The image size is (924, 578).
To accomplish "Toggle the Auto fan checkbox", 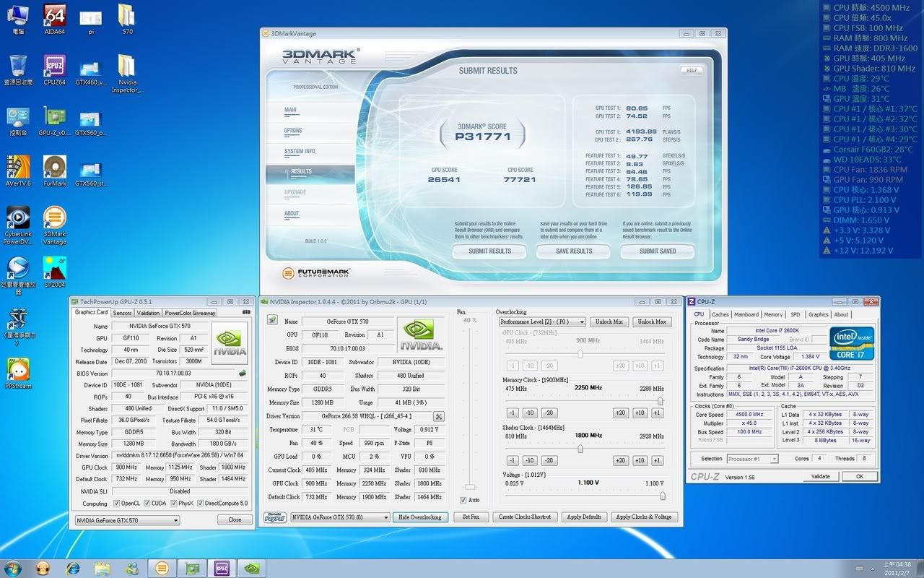I will [x=463, y=500].
